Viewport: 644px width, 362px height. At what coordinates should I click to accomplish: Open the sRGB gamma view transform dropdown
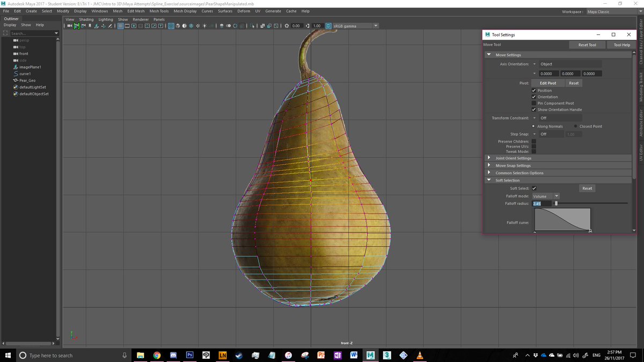tap(355, 26)
